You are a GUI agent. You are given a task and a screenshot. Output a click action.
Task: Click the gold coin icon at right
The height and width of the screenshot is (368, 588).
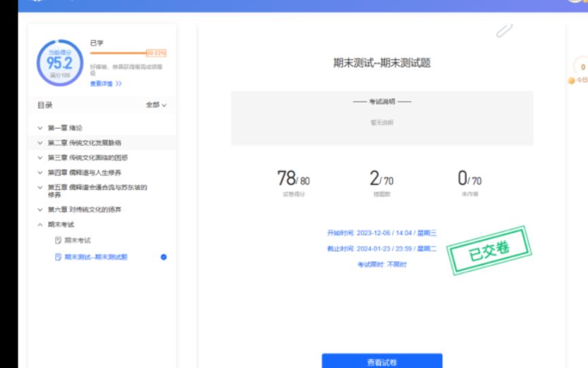tap(572, 80)
